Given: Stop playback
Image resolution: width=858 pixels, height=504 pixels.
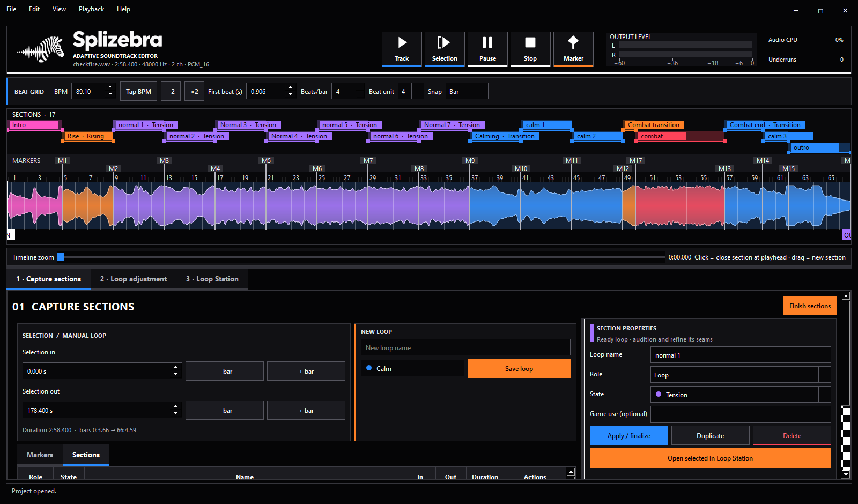Looking at the screenshot, I should pyautogui.click(x=530, y=49).
